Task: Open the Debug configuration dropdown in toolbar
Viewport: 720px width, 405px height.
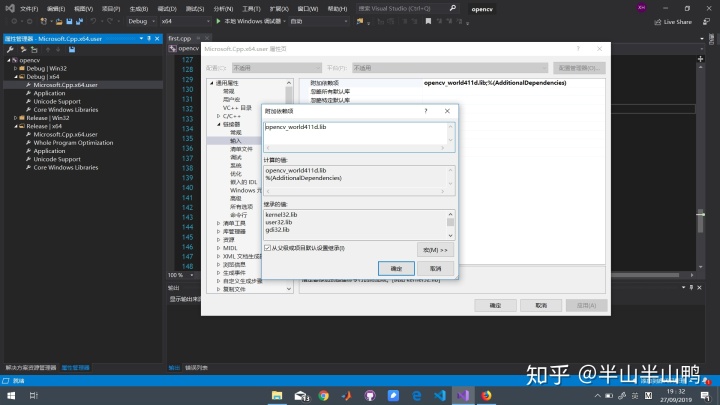Action: click(x=141, y=21)
